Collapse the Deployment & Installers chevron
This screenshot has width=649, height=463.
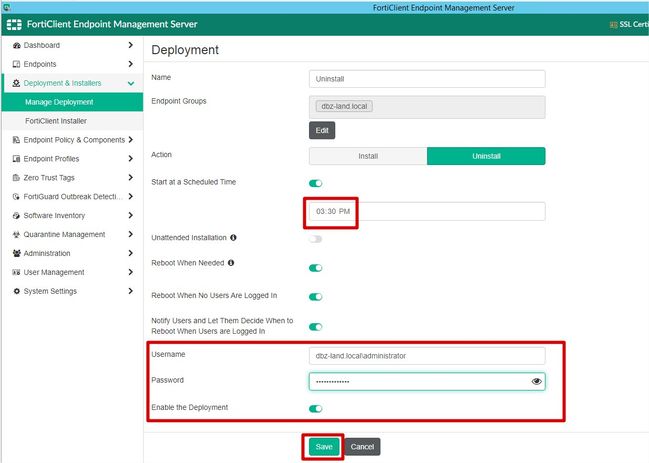click(x=131, y=83)
